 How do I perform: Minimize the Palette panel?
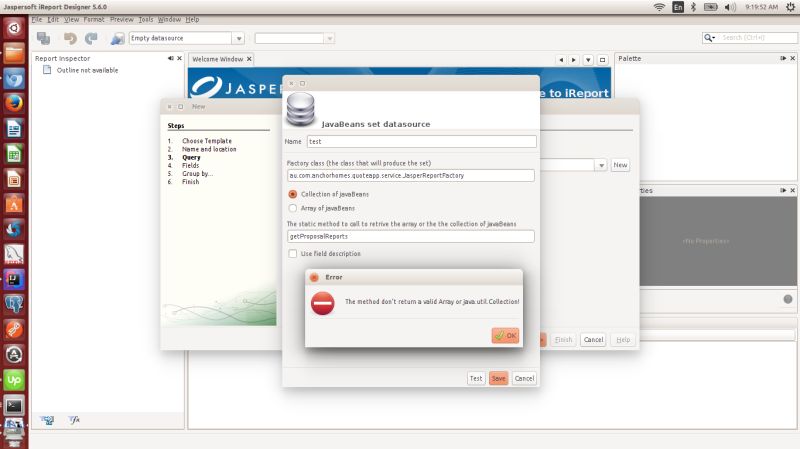point(783,58)
